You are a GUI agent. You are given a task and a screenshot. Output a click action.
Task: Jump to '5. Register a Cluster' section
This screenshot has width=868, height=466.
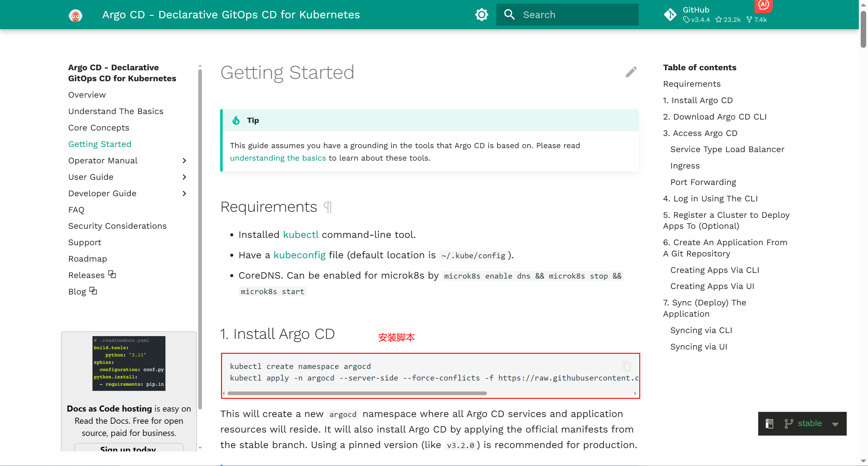point(726,221)
